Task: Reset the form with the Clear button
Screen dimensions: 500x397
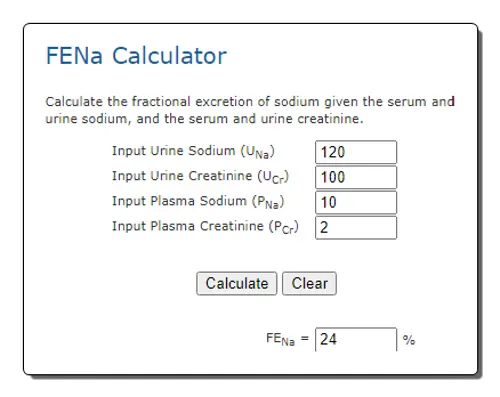Action: tap(309, 283)
